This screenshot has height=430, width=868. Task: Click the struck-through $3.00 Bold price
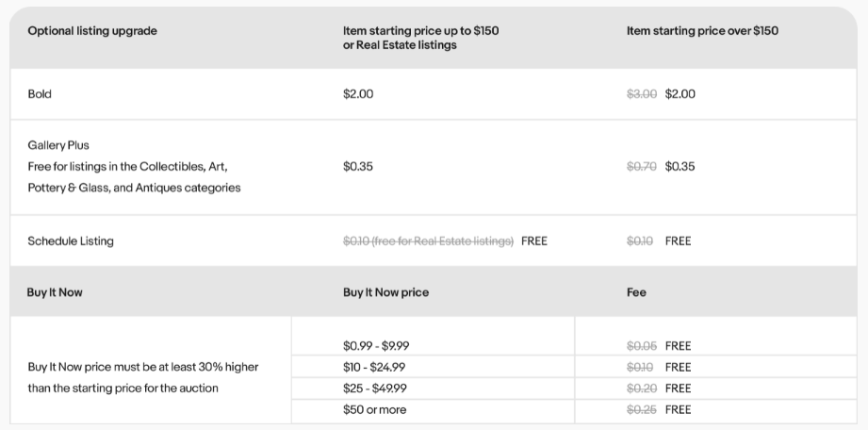642,94
